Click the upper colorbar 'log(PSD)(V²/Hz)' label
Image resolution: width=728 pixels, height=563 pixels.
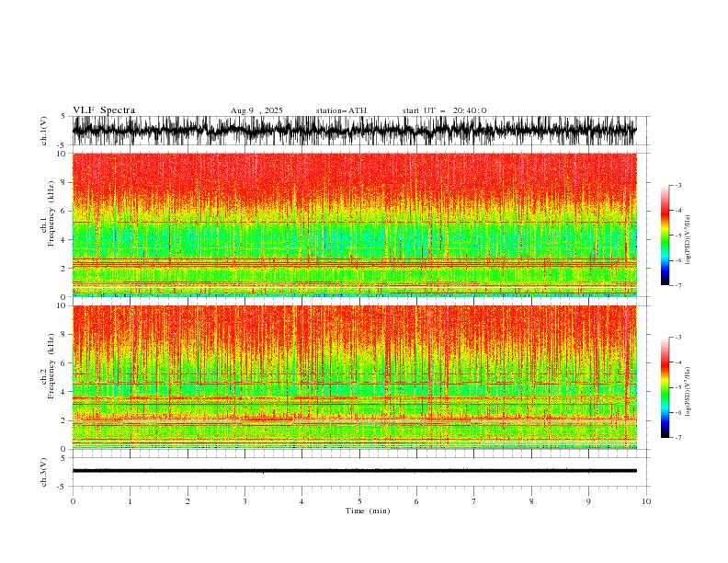tap(688, 240)
